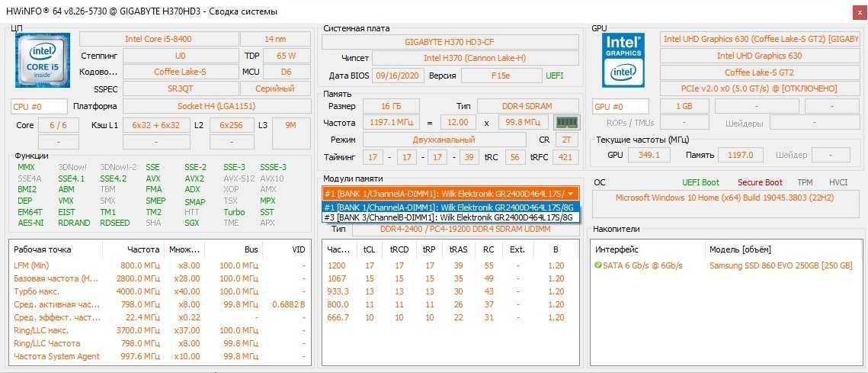Click the Intel Graphics logo image

(623, 59)
